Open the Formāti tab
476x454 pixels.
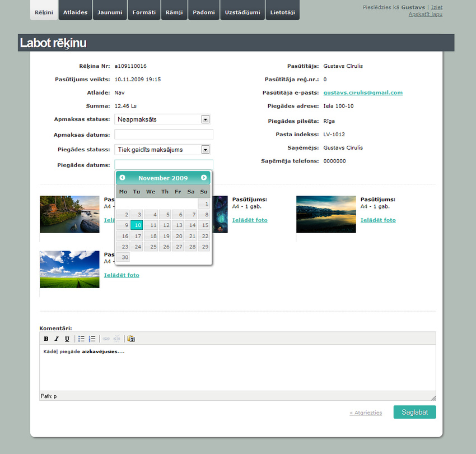coord(144,11)
